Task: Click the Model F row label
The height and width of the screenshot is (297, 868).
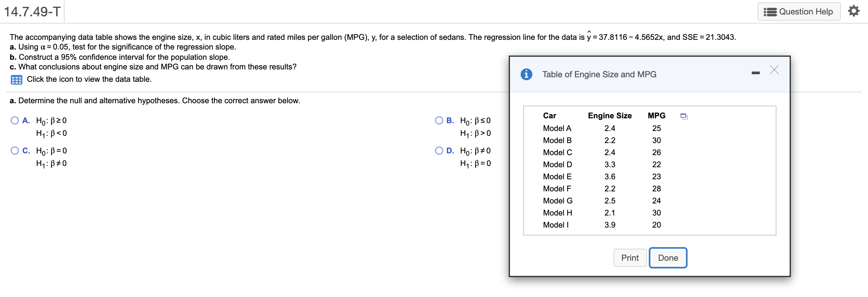Action: point(557,189)
